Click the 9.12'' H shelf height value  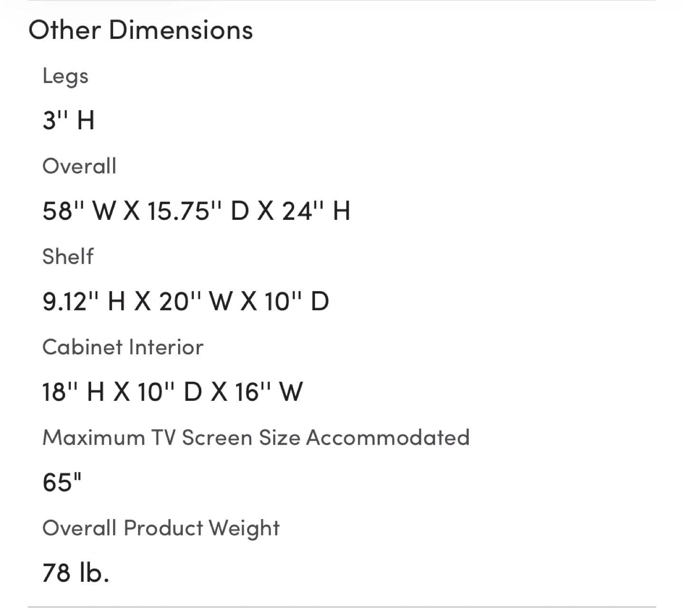[x=84, y=301]
